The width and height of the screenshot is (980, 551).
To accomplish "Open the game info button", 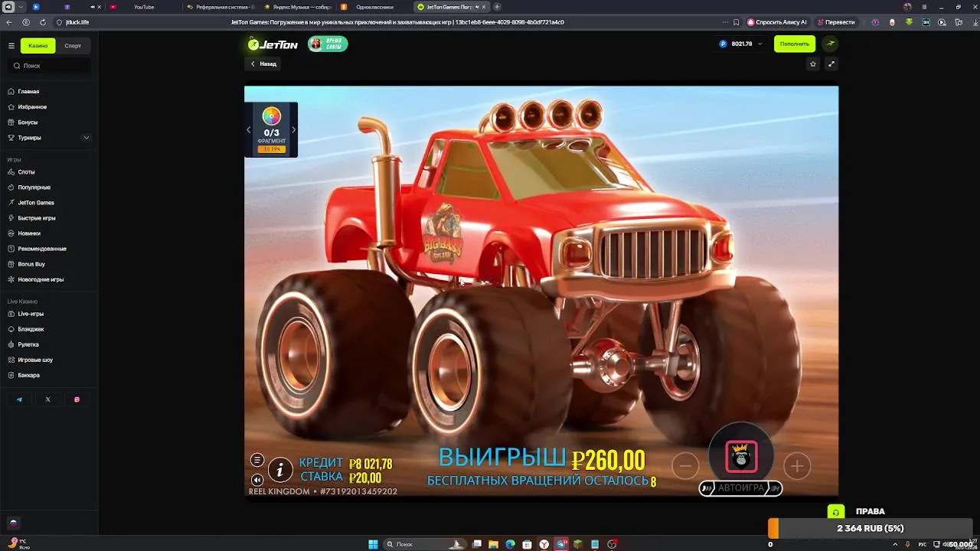I will 281,470.
